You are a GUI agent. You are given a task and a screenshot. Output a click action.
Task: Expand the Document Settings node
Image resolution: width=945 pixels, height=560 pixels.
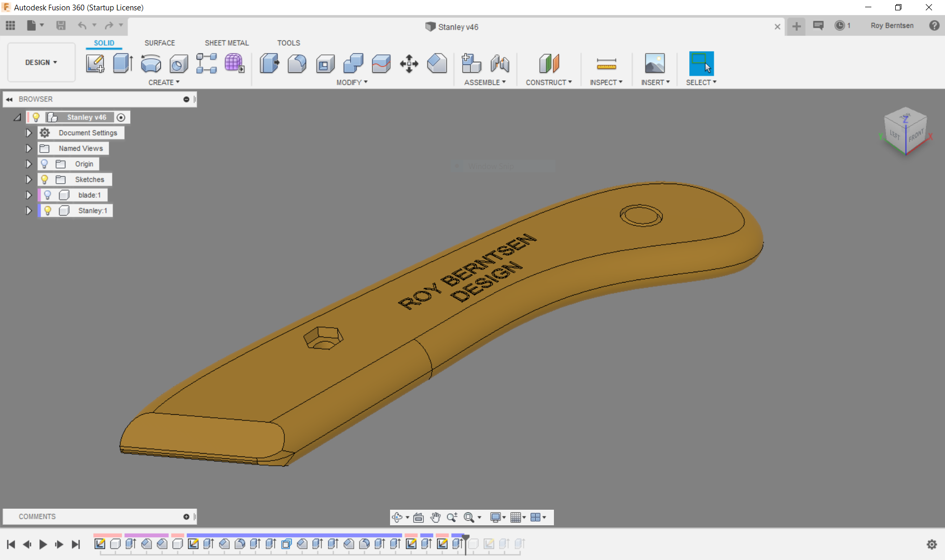(29, 133)
